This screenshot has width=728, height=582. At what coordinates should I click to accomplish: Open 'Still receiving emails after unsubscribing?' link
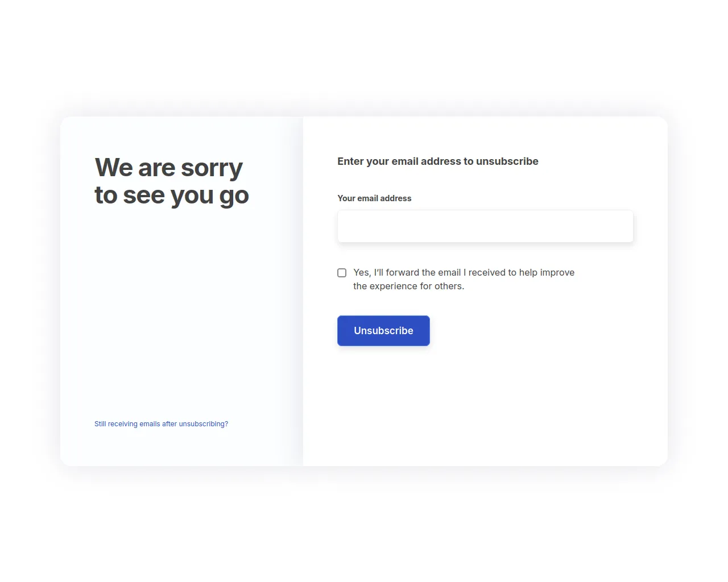161,424
